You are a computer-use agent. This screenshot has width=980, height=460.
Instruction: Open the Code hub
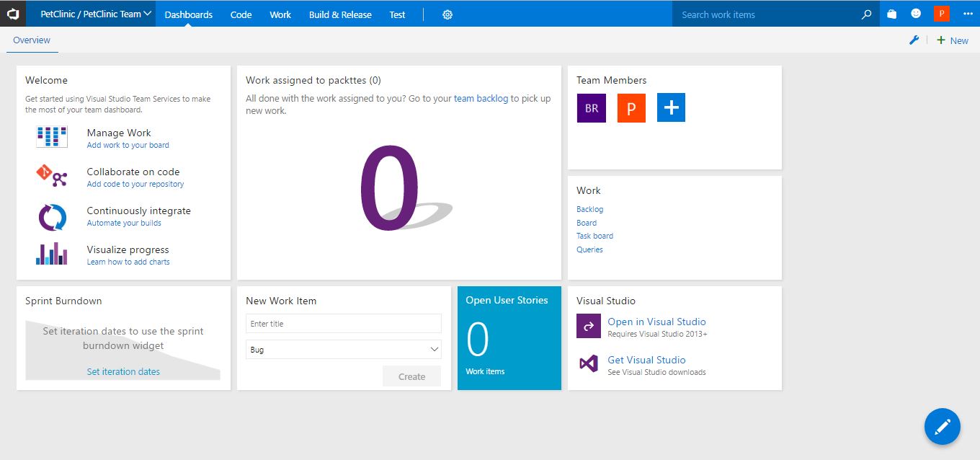click(241, 14)
